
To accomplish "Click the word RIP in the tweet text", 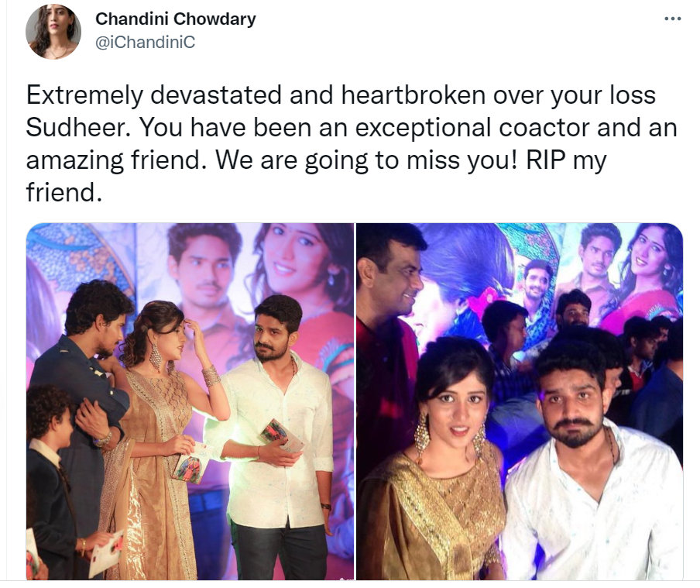I will coord(545,160).
